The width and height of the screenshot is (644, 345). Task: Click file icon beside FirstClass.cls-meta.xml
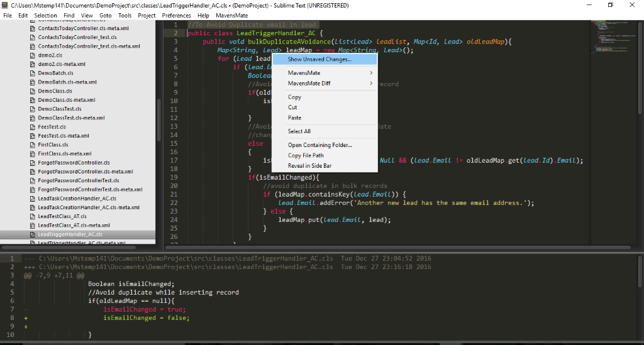pyautogui.click(x=33, y=154)
